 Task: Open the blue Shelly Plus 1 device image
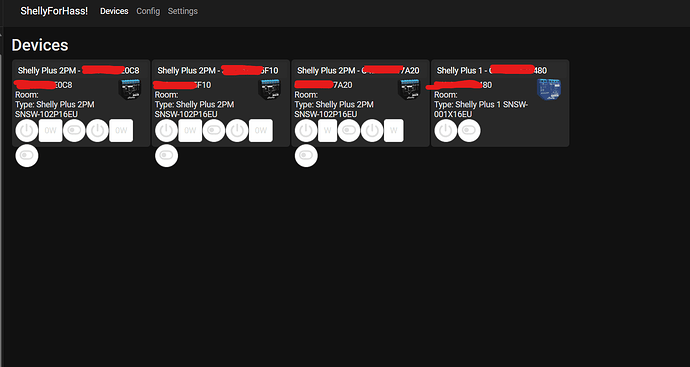[549, 89]
